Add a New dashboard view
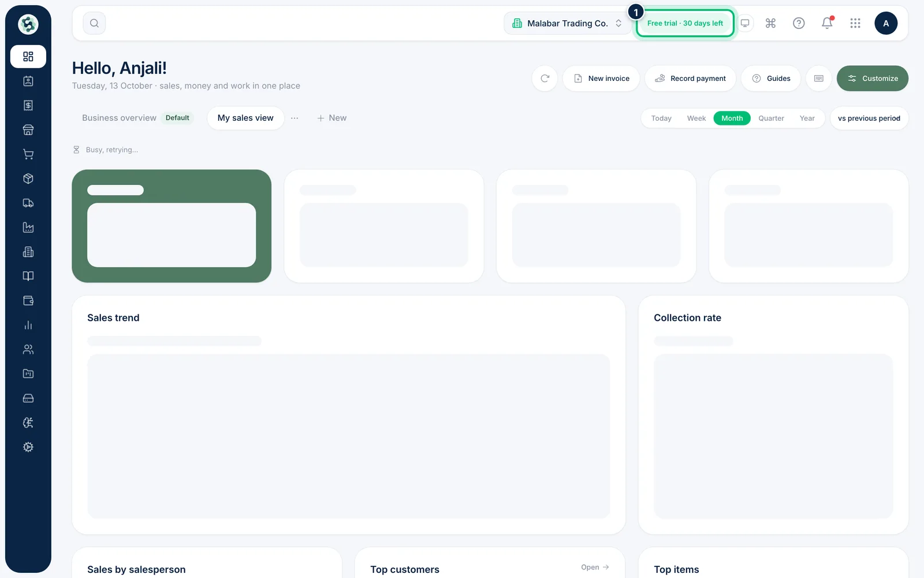924x578 pixels. point(332,118)
